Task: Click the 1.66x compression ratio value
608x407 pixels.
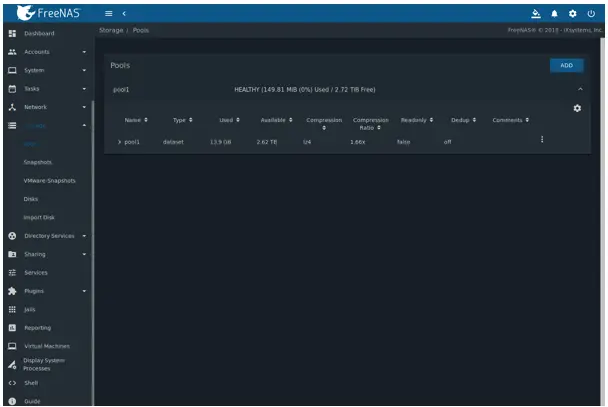Action: click(358, 142)
